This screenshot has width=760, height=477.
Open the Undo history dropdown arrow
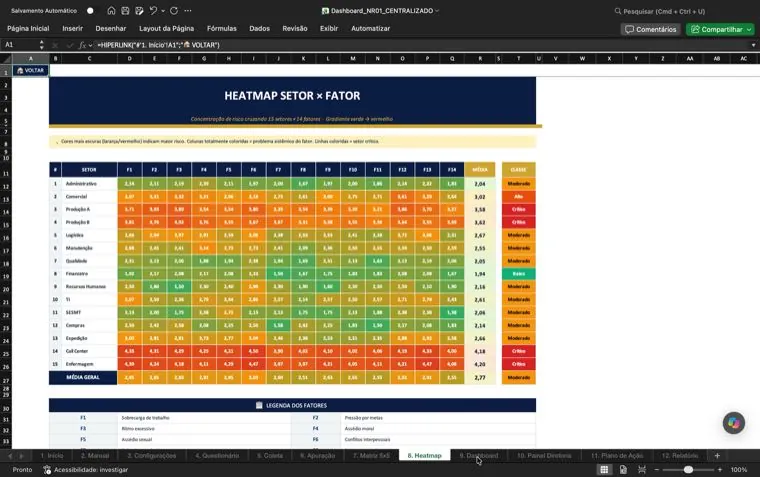[x=163, y=11]
